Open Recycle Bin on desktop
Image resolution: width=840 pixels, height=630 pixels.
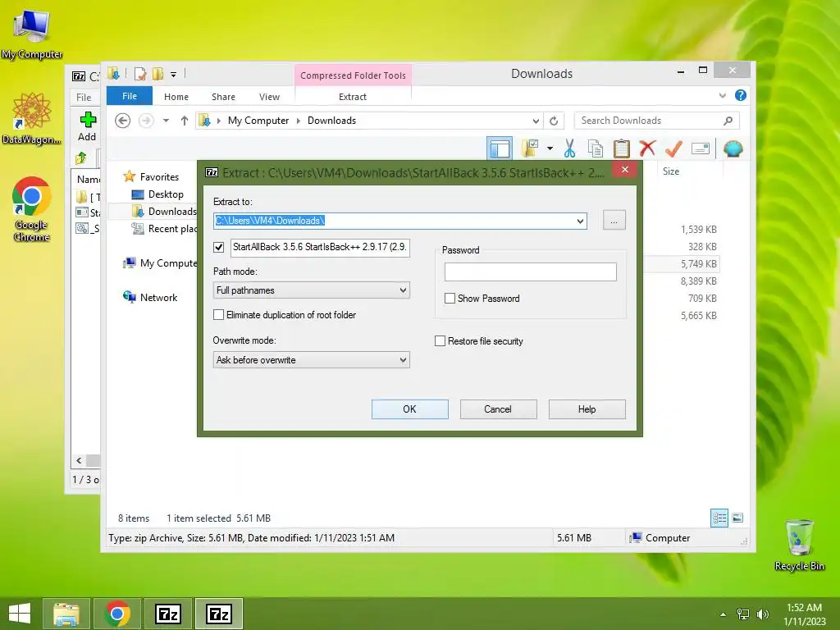coord(799,545)
